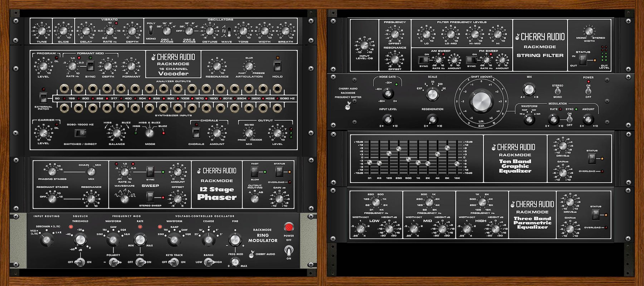
Task: Toggle the Poly/Mono switch in Oscillators
Action: (151, 29)
